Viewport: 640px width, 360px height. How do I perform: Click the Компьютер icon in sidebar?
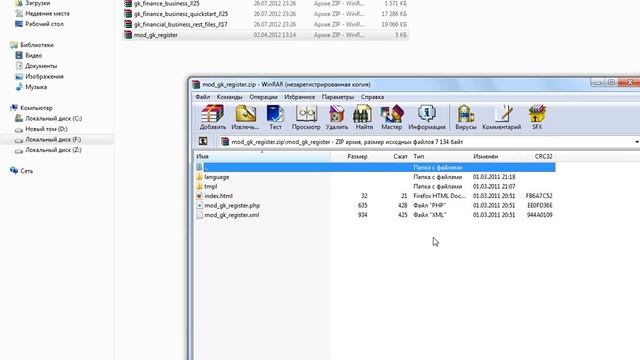(14, 108)
